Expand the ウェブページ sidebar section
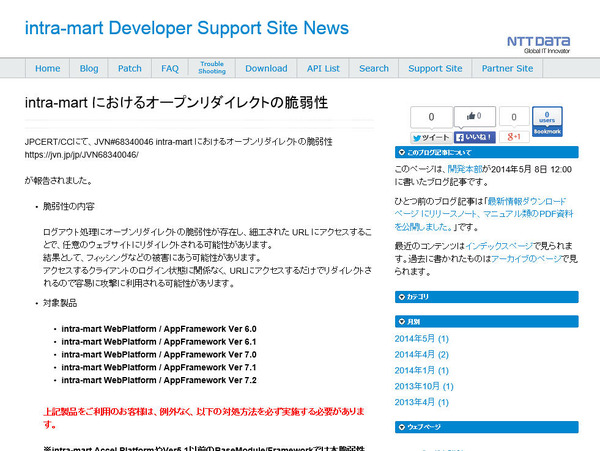Image resolution: width=600 pixels, height=451 pixels. pyautogui.click(x=400, y=426)
